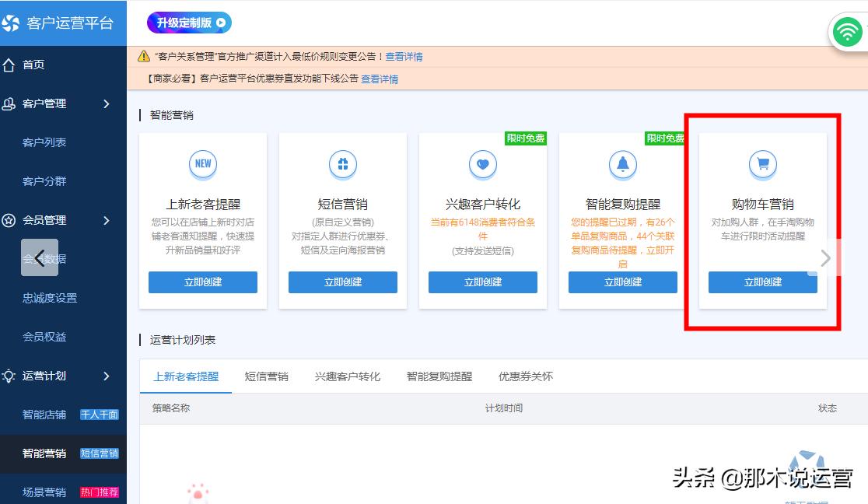The height and width of the screenshot is (504, 868).
Task: Open 查看详情 link in the first announcement
Action: pos(404,57)
